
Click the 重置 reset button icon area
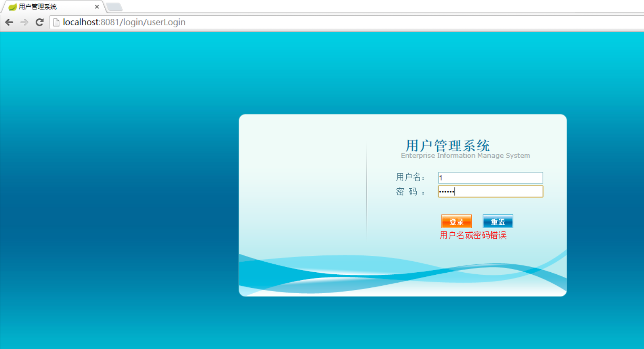(x=498, y=221)
